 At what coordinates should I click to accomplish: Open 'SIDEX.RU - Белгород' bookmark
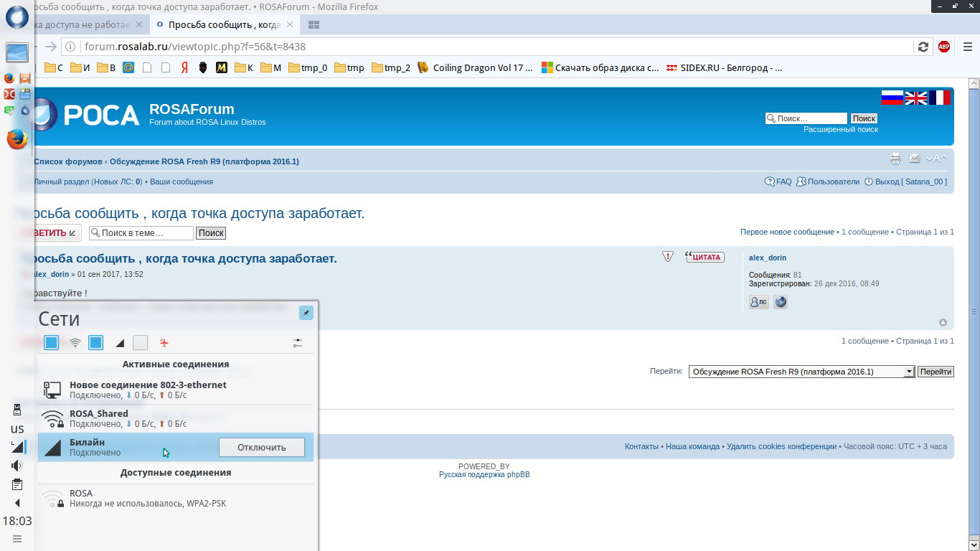coord(724,68)
